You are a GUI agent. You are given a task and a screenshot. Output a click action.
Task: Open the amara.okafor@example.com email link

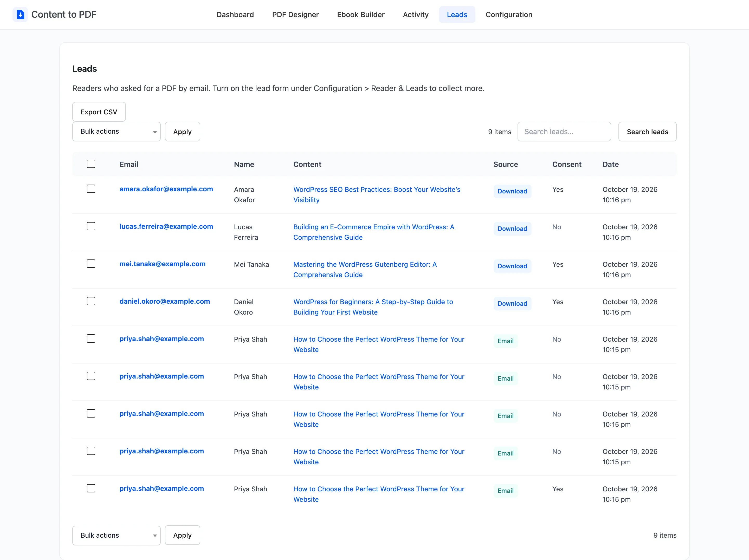coord(166,189)
